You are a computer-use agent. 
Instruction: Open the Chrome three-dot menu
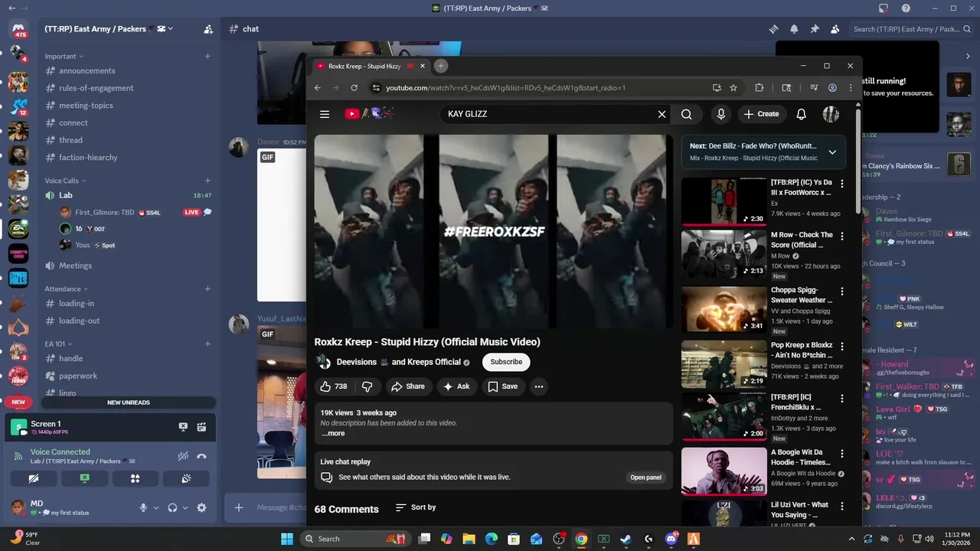[851, 88]
